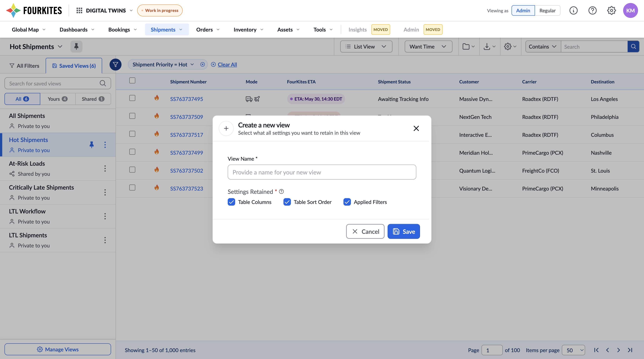Click the Clear All filters link
Image resolution: width=644 pixels, height=359 pixels.
pos(227,65)
